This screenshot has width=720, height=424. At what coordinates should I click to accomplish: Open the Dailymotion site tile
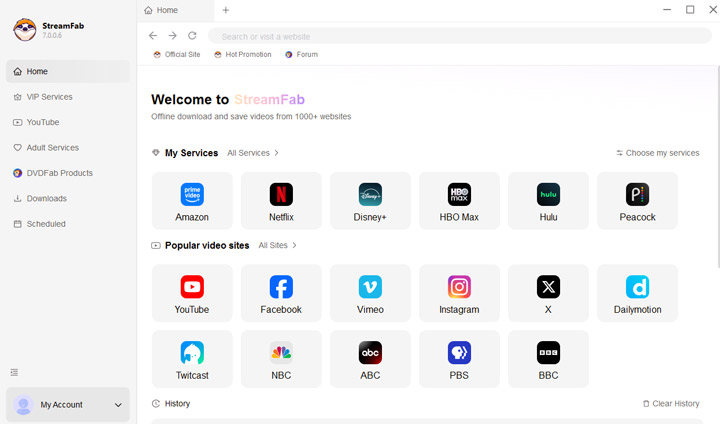(637, 293)
